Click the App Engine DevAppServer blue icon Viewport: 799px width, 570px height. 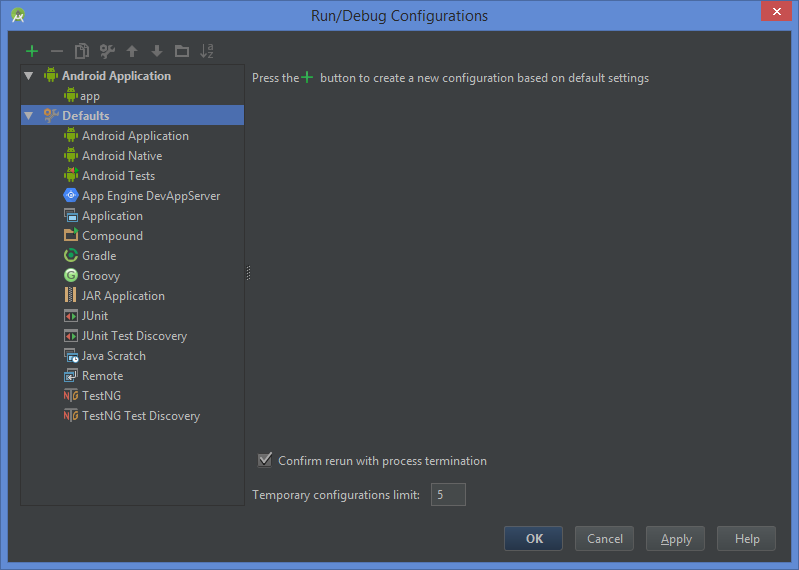[71, 195]
